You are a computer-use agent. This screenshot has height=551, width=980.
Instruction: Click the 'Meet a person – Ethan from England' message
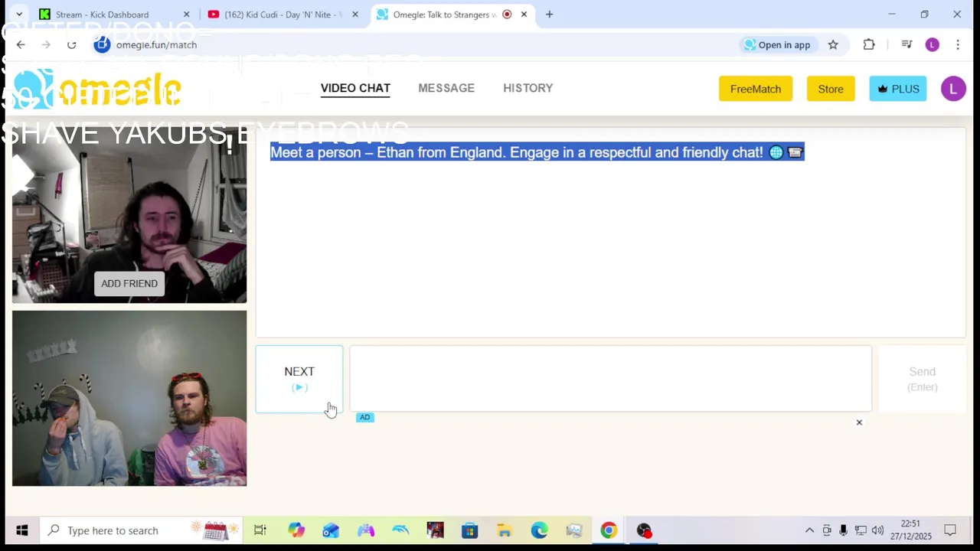[537, 152]
